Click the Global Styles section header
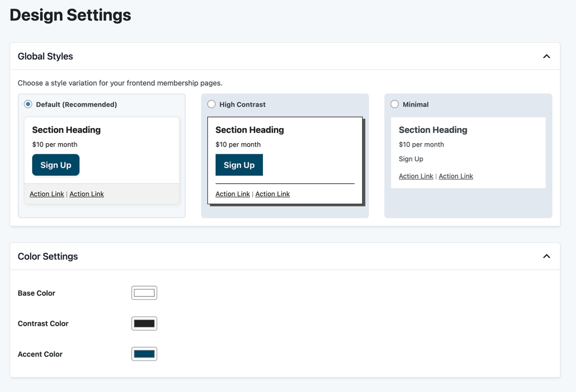 click(x=45, y=56)
